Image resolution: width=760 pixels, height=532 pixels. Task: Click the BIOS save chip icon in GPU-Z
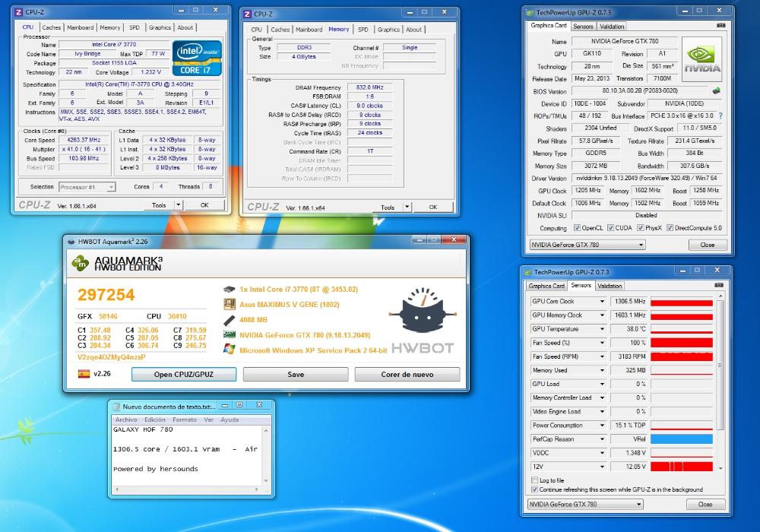(x=717, y=90)
